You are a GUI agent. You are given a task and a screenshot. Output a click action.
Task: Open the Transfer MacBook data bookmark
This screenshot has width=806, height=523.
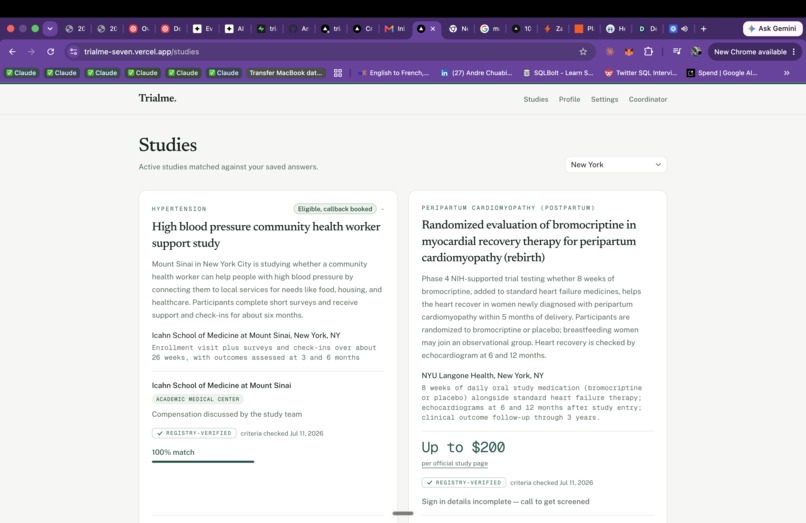click(286, 73)
